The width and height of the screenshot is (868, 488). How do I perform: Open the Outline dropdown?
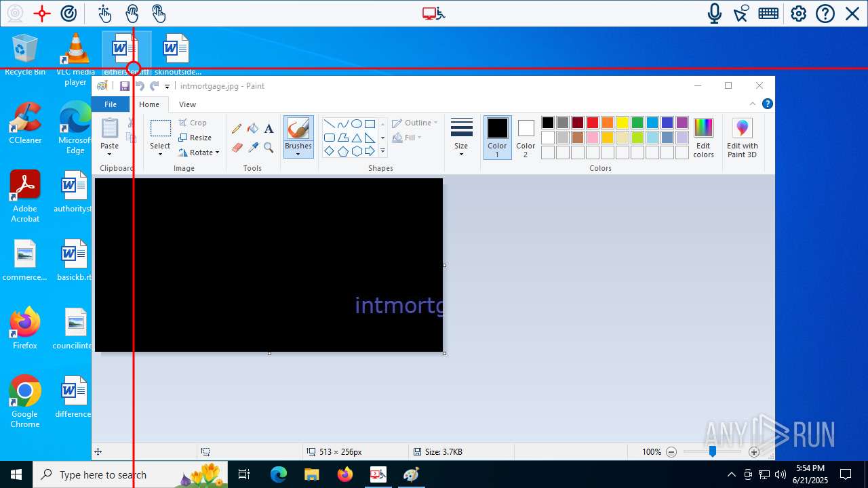click(415, 123)
